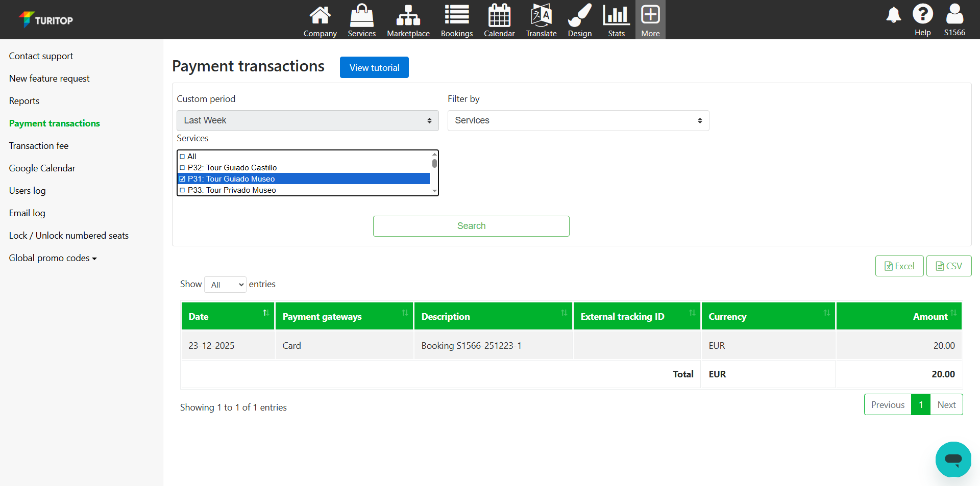The image size is (980, 486).
Task: Open the Custom period Last Week dropdown
Action: [307, 121]
